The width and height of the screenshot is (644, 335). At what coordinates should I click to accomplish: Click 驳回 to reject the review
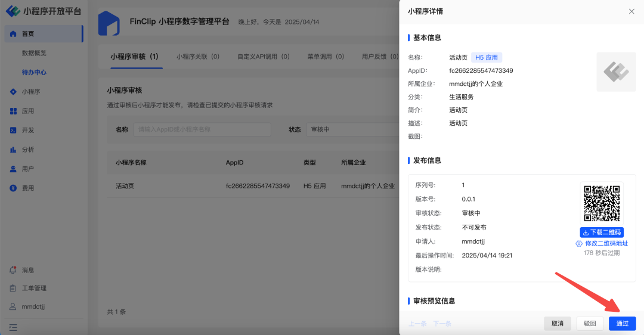590,324
